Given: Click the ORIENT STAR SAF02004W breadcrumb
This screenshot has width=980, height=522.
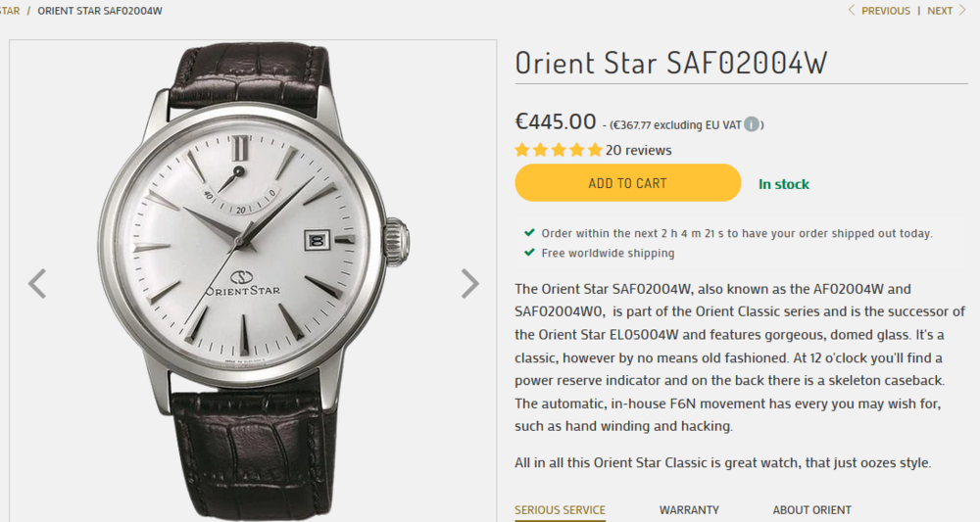Looking at the screenshot, I should click(x=100, y=11).
